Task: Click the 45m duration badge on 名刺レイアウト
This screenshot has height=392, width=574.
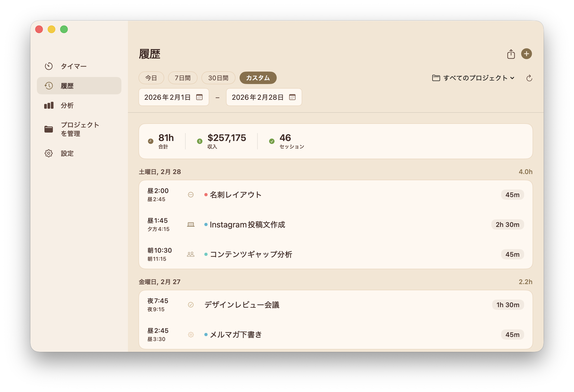Action: (512, 194)
